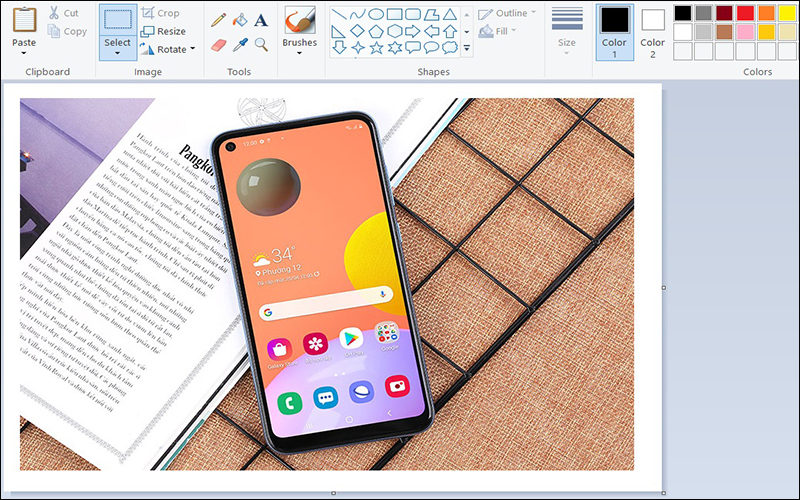800x500 pixels.
Task: Select the Text tool
Action: click(261, 20)
